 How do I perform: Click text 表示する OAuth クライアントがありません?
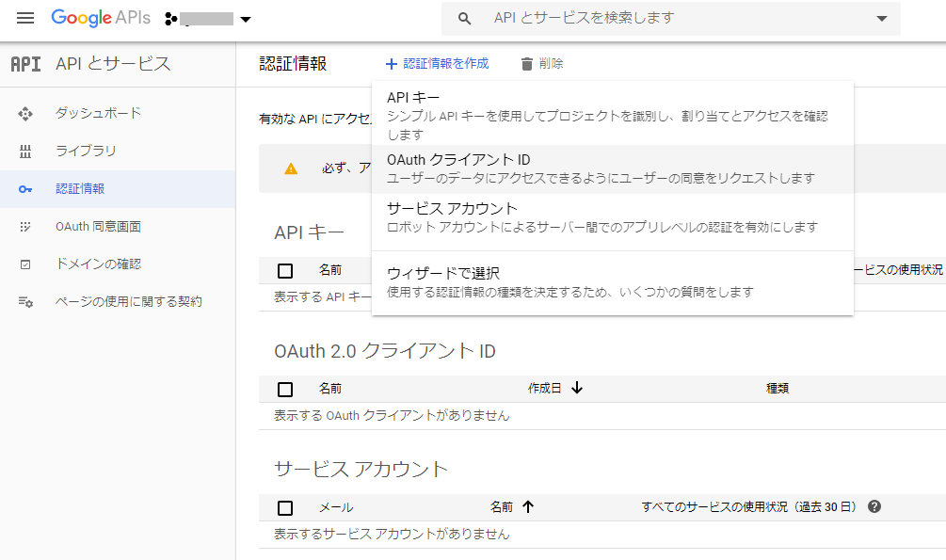pyautogui.click(x=393, y=415)
